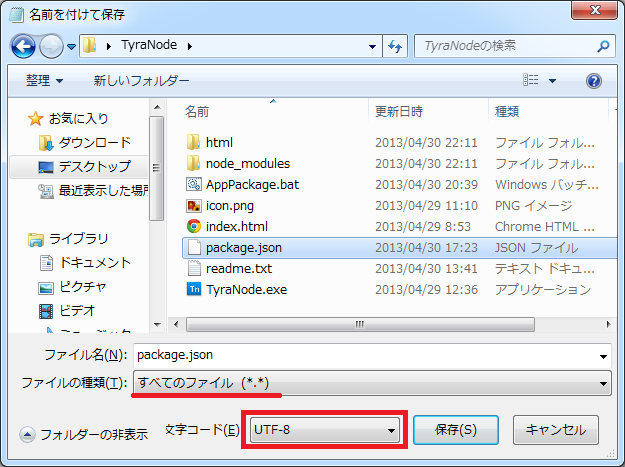625x467 pixels.
Task: Open the 整理 menu
Action: click(x=44, y=80)
